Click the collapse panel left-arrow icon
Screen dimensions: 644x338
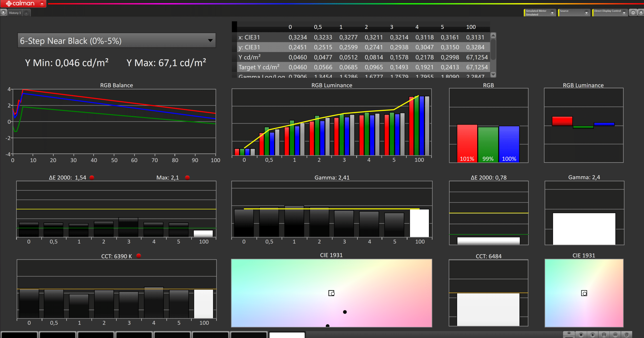click(x=641, y=12)
